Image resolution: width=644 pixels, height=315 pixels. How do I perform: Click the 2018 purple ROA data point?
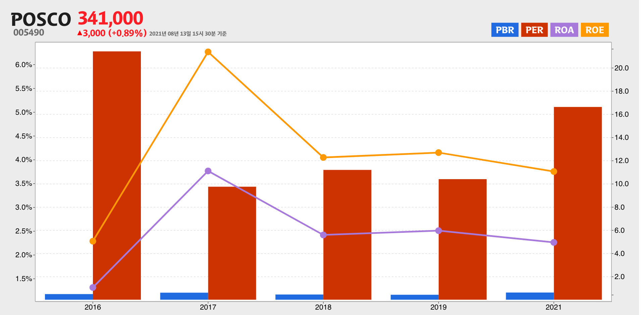pos(323,235)
